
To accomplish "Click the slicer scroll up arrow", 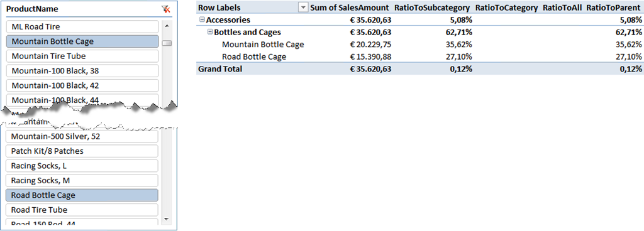I will tap(166, 26).
